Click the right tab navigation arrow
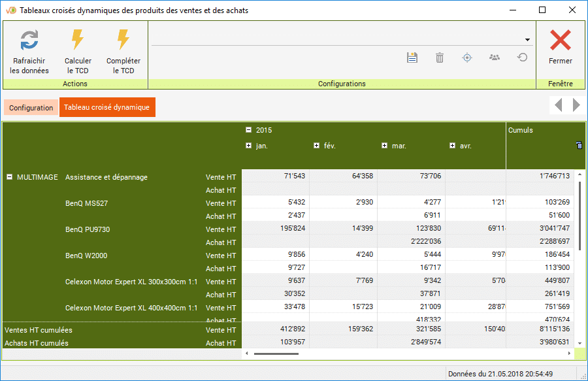The height and width of the screenshot is (381, 588). pos(576,105)
